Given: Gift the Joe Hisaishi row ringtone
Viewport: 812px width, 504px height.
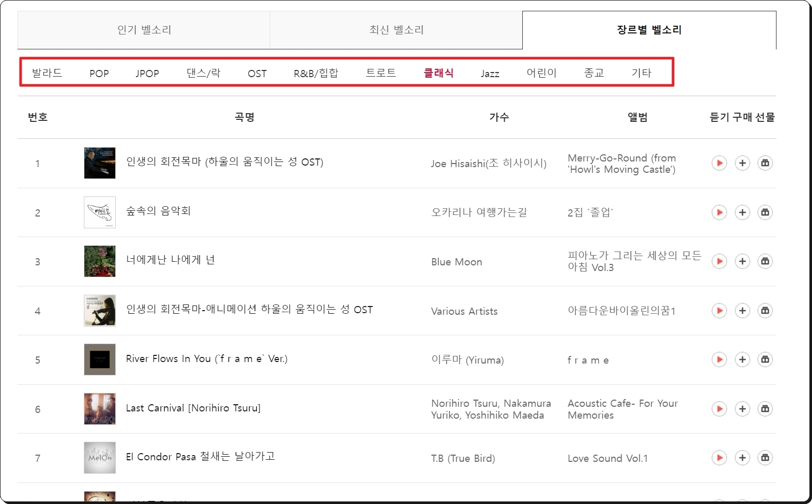Looking at the screenshot, I should coord(765,163).
